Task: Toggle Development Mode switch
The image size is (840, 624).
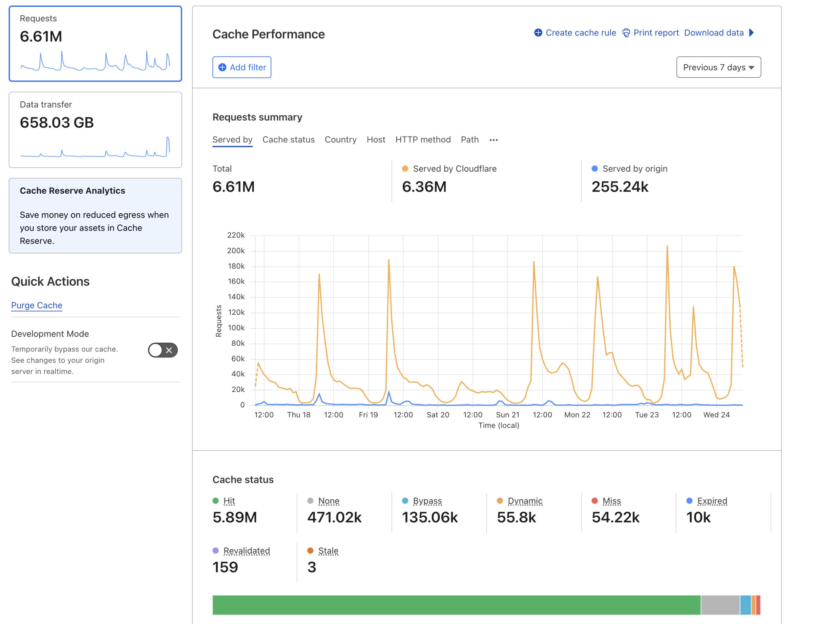Action: [x=163, y=350]
